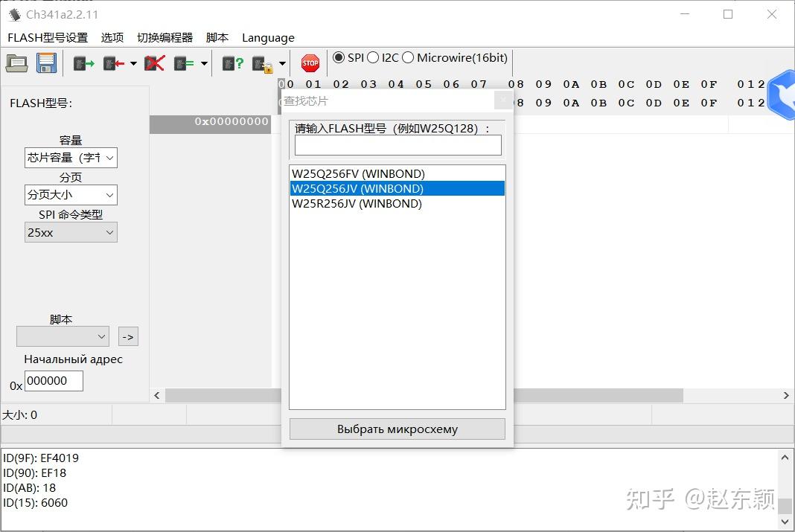Select W25R256JV (WINBOND) in the list
The image size is (795, 532).
tap(397, 204)
